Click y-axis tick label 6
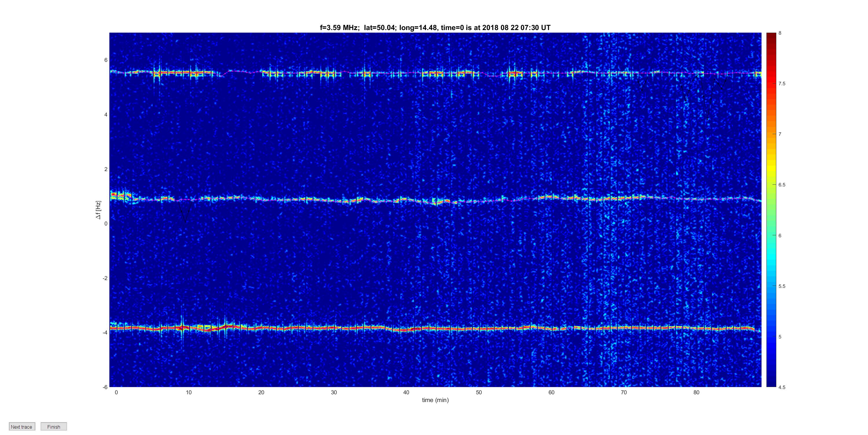The width and height of the screenshot is (868, 435). [106, 60]
